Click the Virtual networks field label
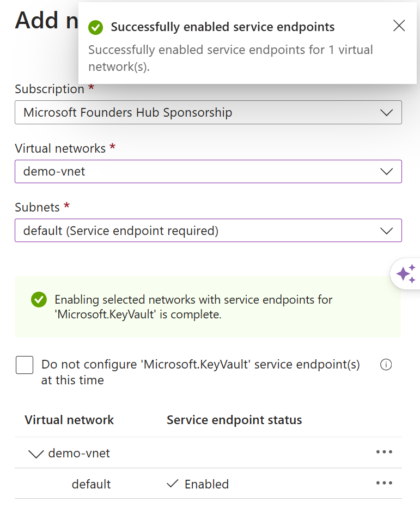 60,148
